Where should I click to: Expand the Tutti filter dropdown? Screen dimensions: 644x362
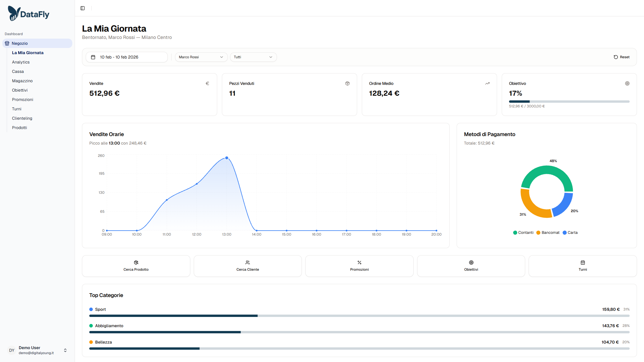(x=253, y=57)
